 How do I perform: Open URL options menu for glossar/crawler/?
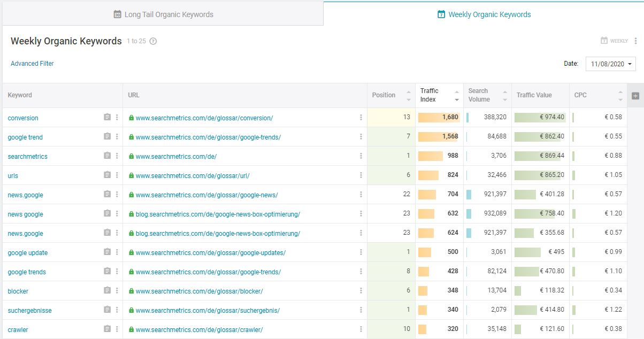tap(361, 329)
